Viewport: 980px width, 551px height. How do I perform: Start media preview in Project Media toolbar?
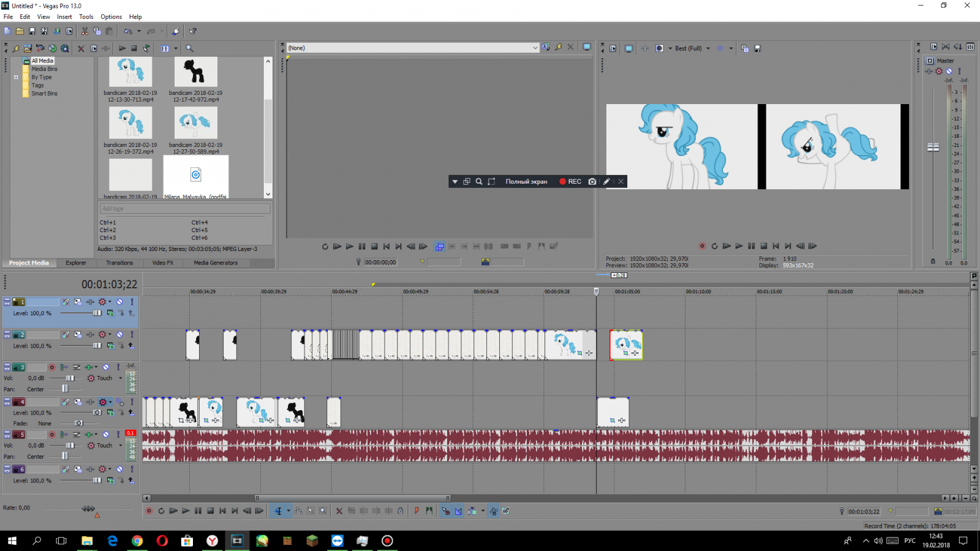[x=122, y=48]
